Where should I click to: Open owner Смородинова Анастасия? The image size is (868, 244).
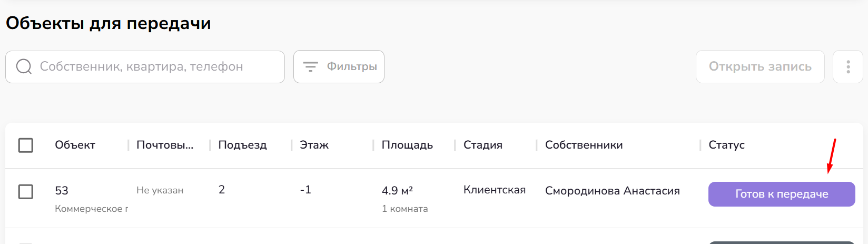[612, 191]
